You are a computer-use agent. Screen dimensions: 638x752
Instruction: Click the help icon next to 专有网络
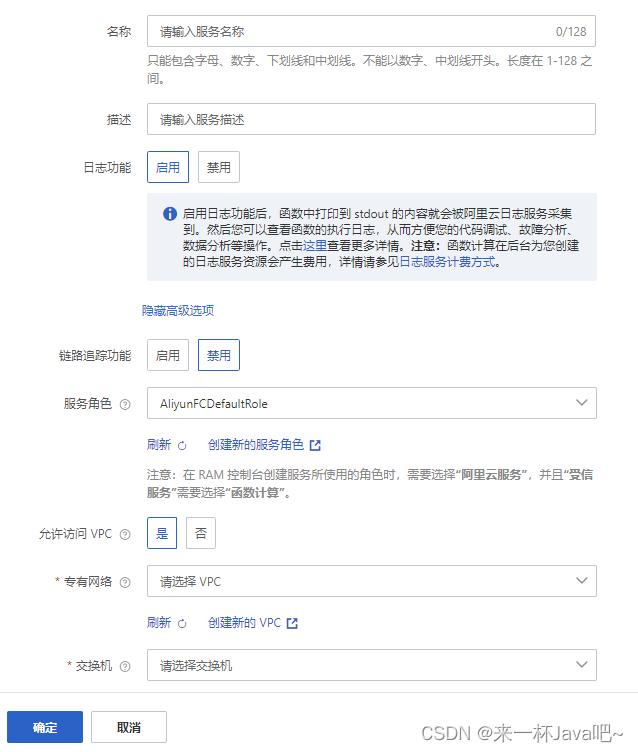point(125,582)
